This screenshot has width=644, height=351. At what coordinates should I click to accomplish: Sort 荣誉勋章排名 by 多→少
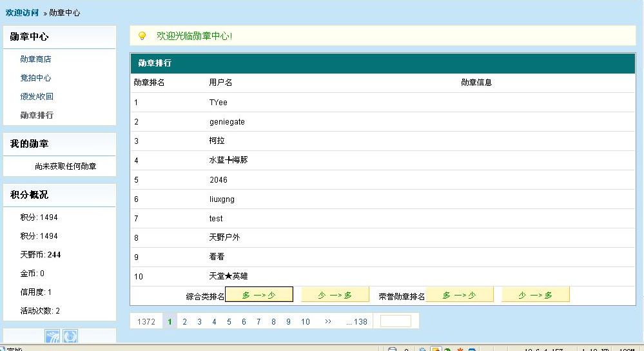[460, 295]
